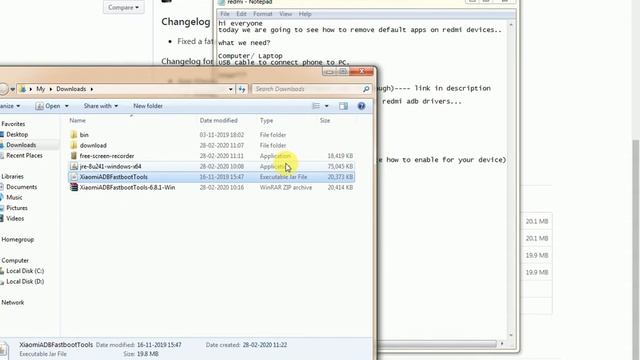Click Downloads in the address breadcrumb

pyautogui.click(x=71, y=89)
